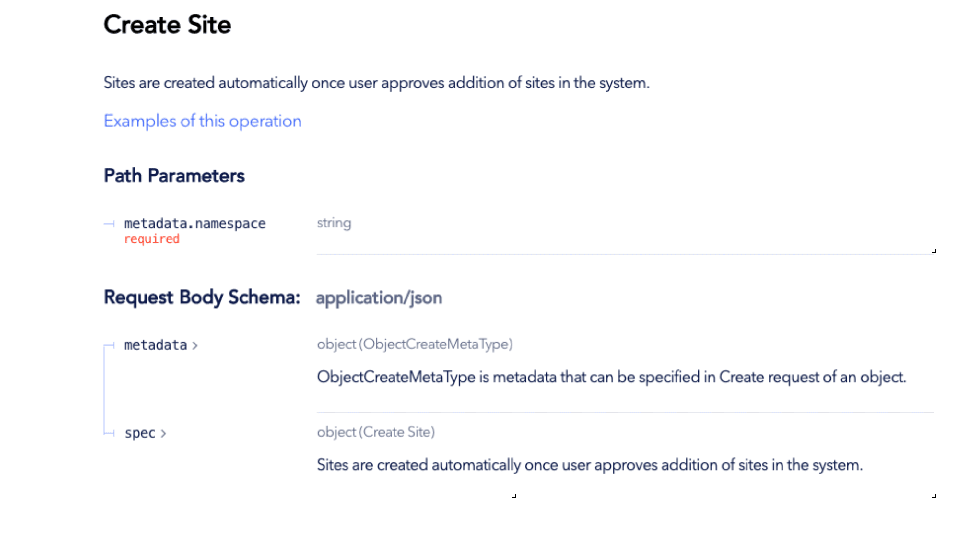The image size is (953, 560).
Task: Click the description sentence under the page title
Action: tap(376, 83)
